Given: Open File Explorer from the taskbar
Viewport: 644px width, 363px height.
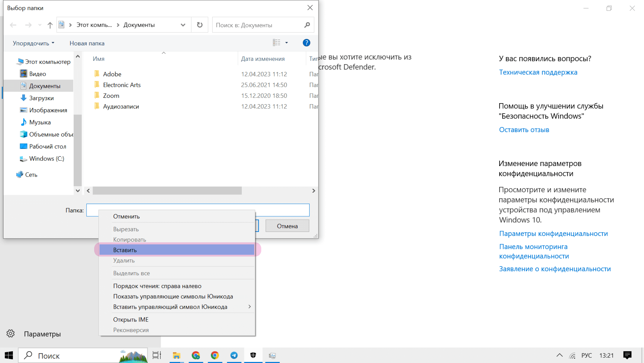Looking at the screenshot, I should pyautogui.click(x=176, y=355).
